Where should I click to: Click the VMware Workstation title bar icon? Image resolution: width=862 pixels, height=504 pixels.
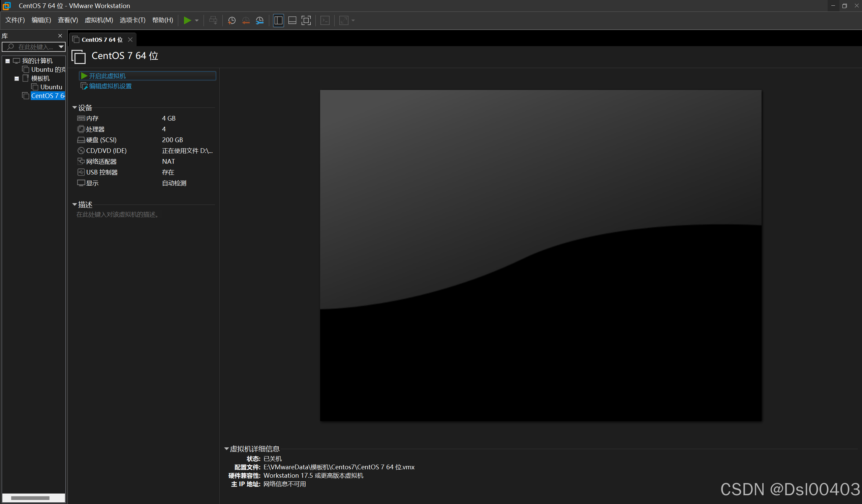click(6, 6)
